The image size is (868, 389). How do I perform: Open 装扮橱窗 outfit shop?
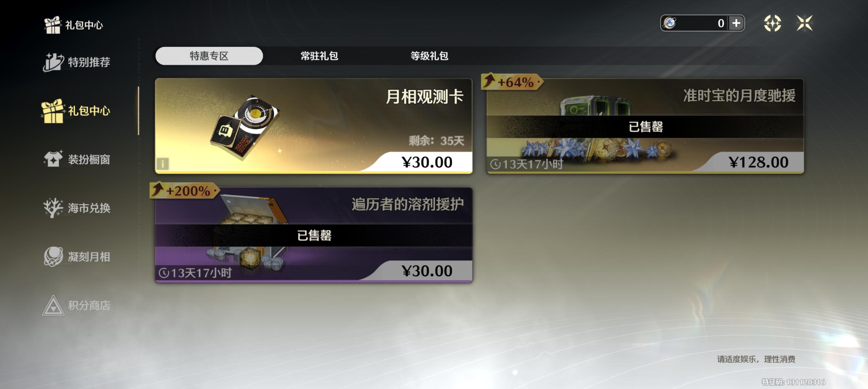pos(77,159)
